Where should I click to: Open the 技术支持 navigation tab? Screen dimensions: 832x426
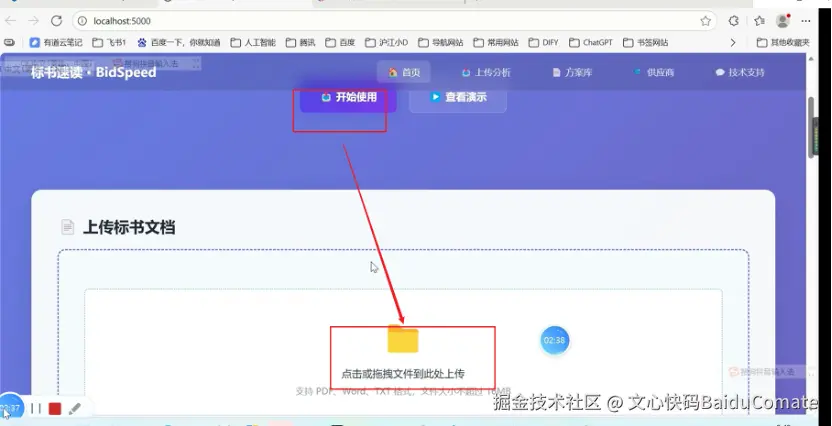(740, 73)
